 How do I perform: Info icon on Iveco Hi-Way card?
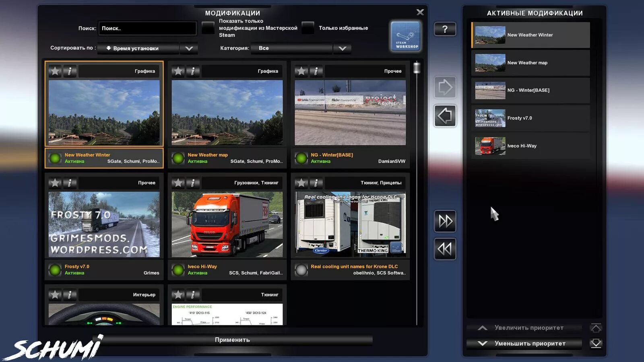193,183
